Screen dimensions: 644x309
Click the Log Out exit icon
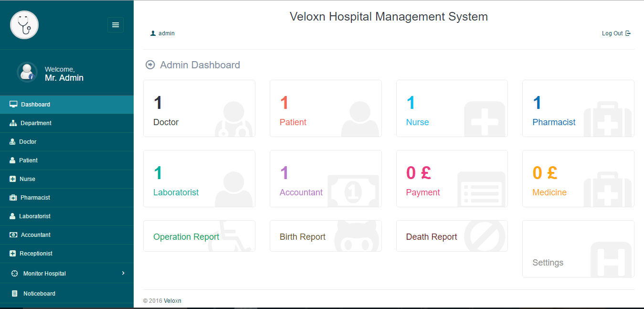pyautogui.click(x=628, y=33)
